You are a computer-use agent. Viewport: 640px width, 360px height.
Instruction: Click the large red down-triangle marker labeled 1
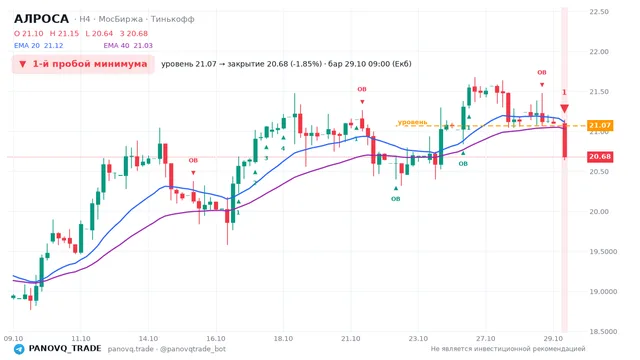(x=564, y=109)
